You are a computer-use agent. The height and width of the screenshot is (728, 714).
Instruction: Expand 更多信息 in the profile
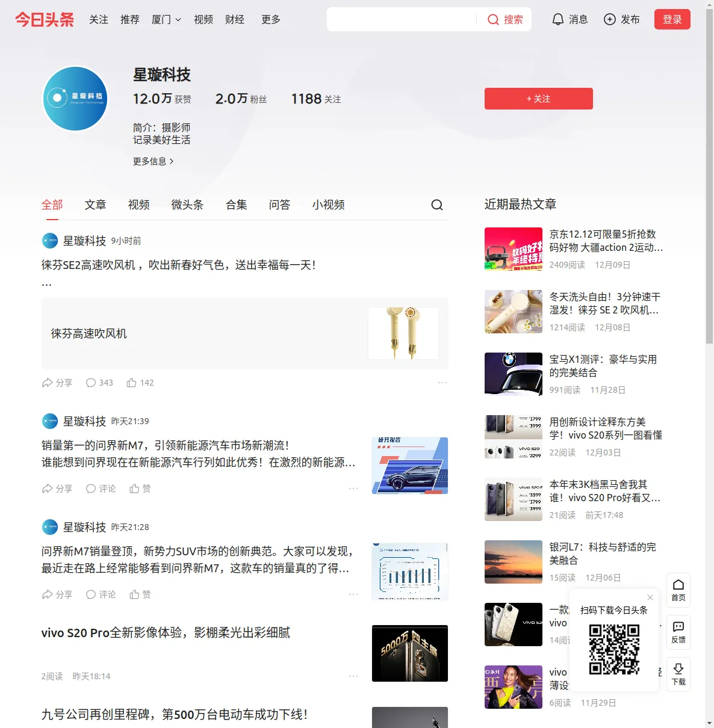click(x=154, y=161)
